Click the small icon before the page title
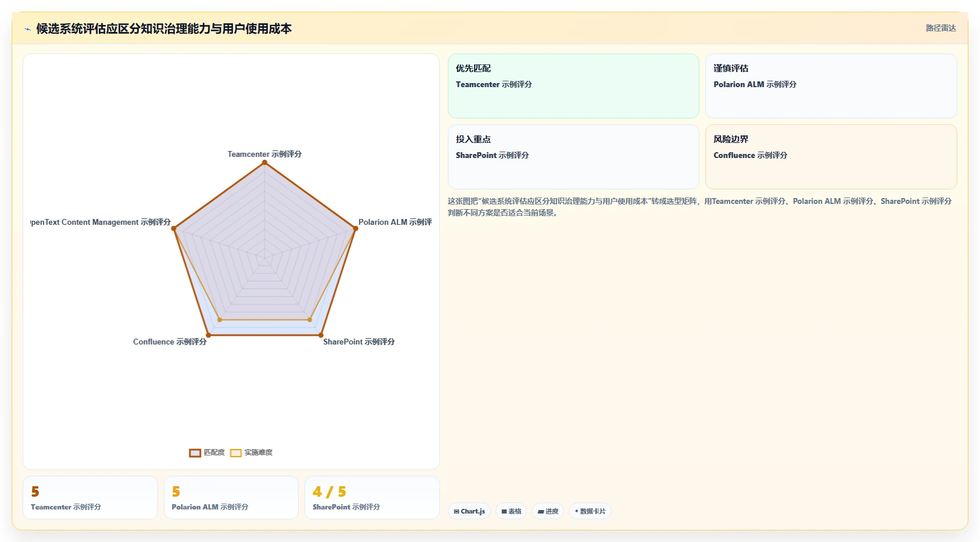 coord(27,29)
